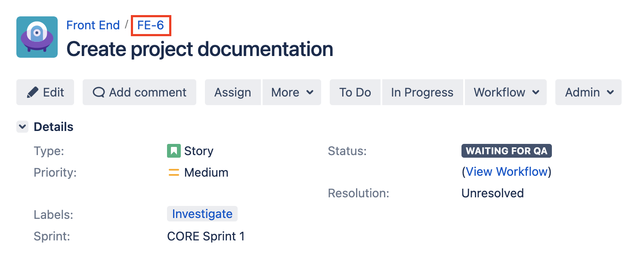Screen dimensions: 644x274
Task: Click the Investigate label
Action: (202, 214)
